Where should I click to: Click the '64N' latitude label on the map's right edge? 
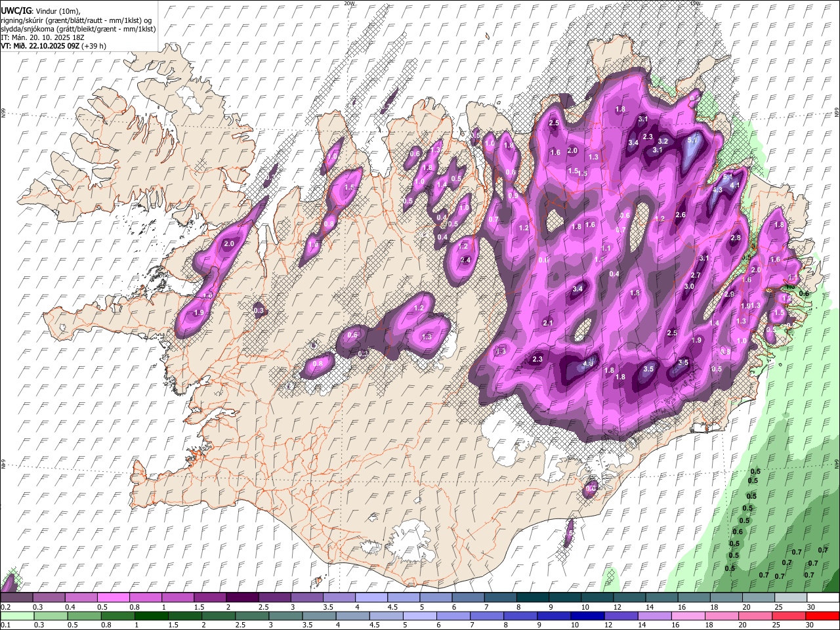pos(837,465)
